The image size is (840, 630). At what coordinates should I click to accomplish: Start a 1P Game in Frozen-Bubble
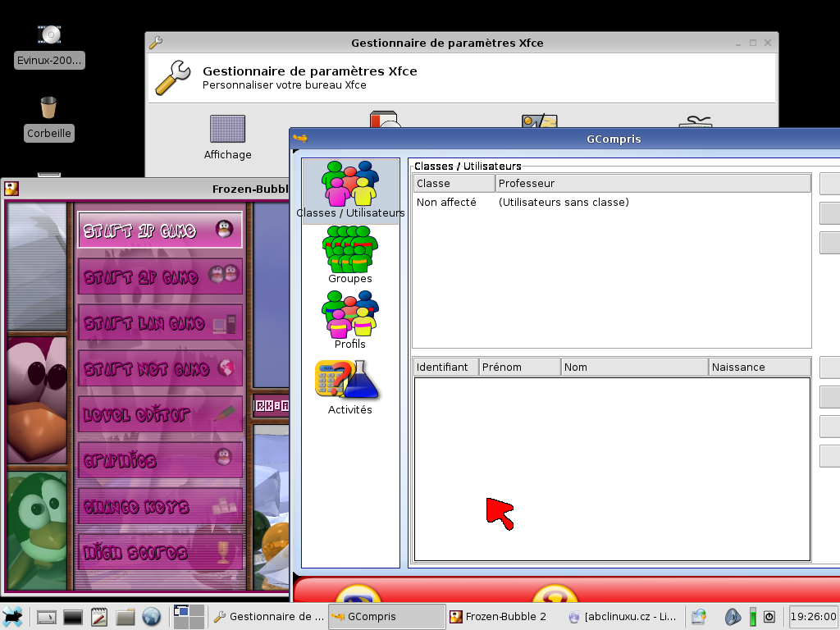[160, 230]
